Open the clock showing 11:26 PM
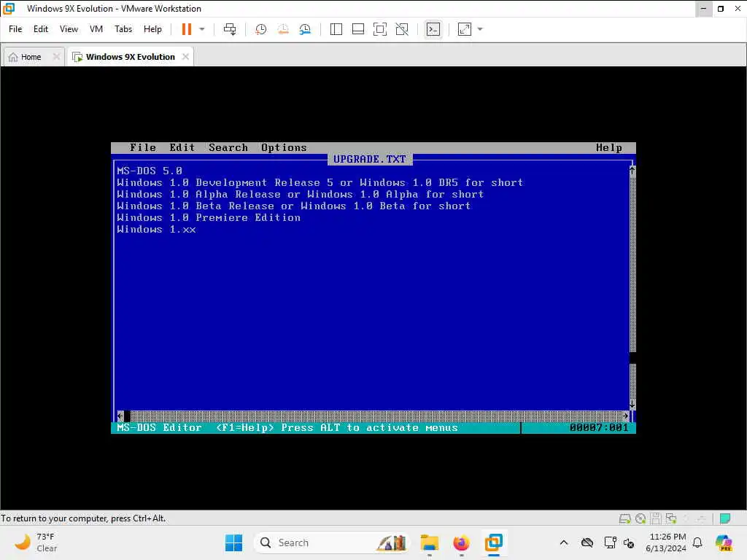 [x=666, y=542]
